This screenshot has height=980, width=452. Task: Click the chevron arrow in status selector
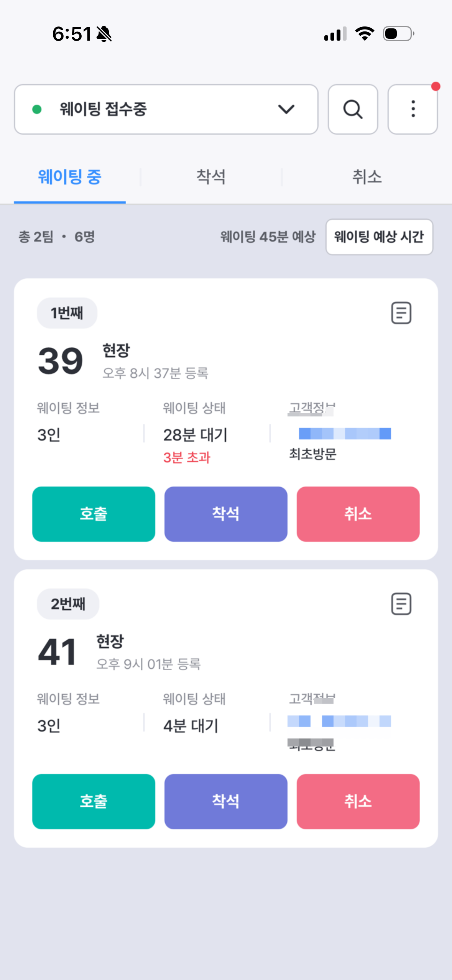tap(286, 109)
